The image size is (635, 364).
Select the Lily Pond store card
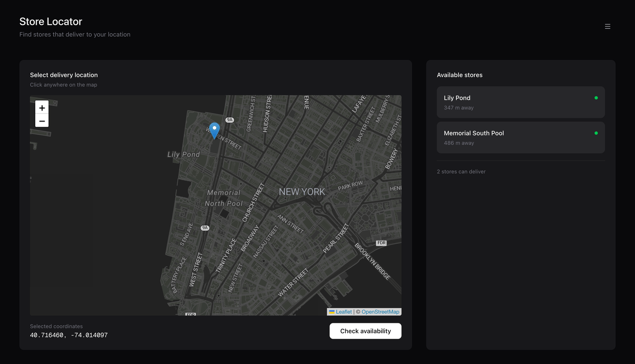point(520,102)
